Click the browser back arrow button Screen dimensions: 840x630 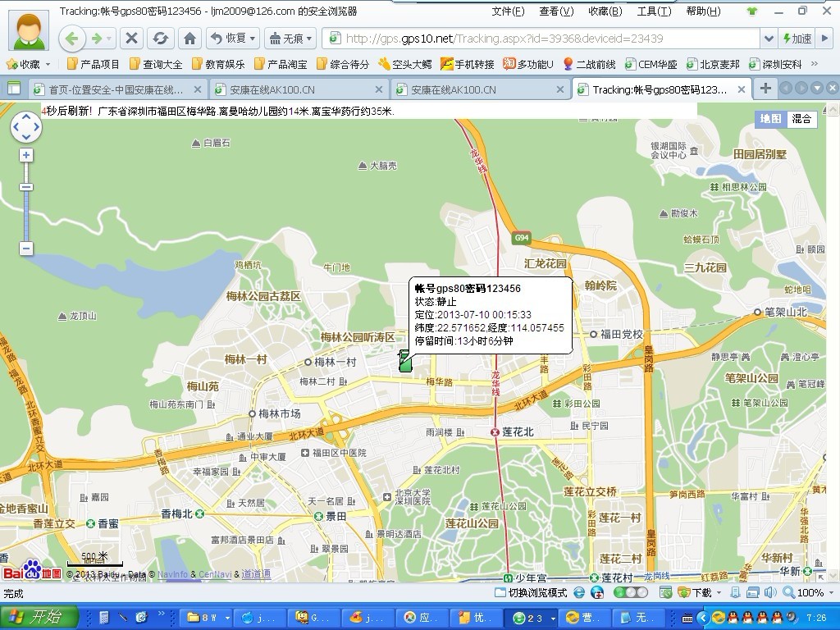click(x=72, y=39)
